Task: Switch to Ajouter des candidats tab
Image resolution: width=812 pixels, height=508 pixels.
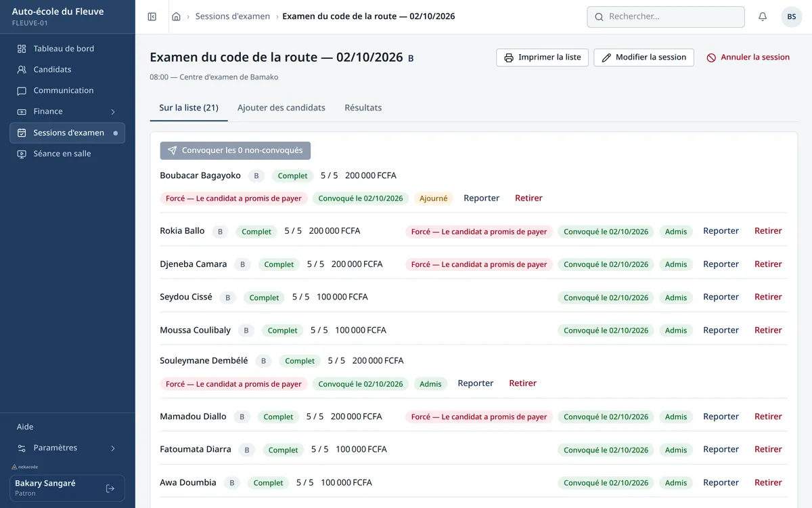Action: click(x=281, y=108)
